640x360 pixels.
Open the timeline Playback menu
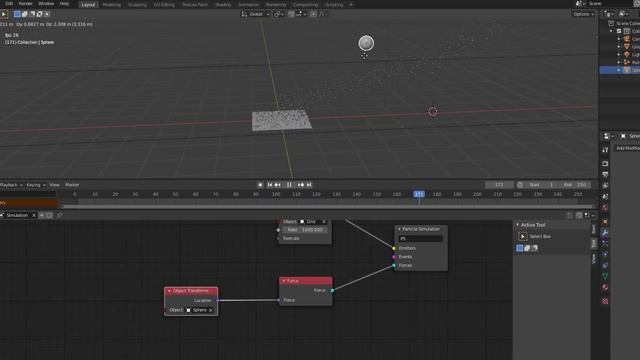[x=11, y=185]
